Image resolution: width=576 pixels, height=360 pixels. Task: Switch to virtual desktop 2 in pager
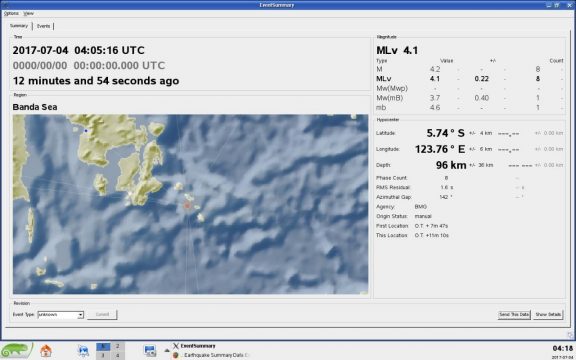click(118, 346)
